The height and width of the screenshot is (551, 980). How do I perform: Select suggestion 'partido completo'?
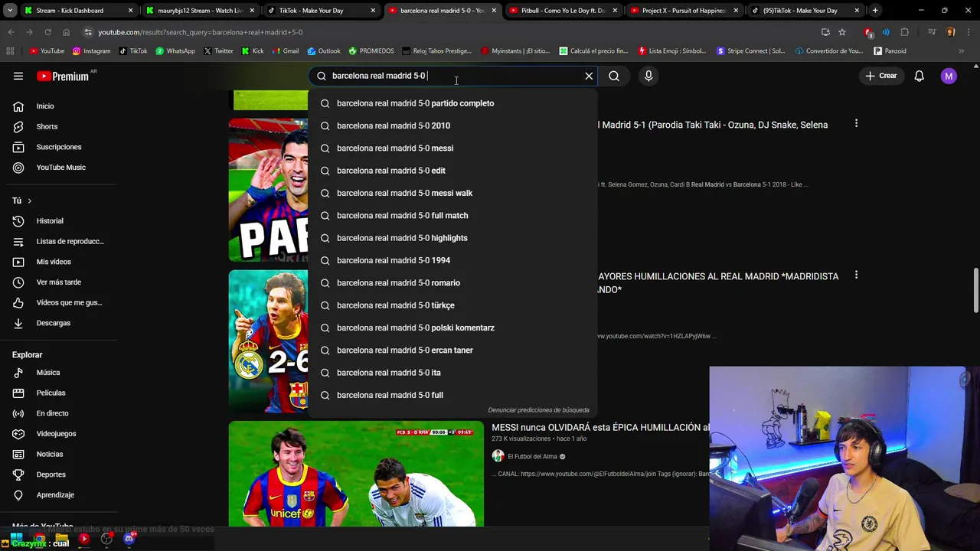click(452, 103)
